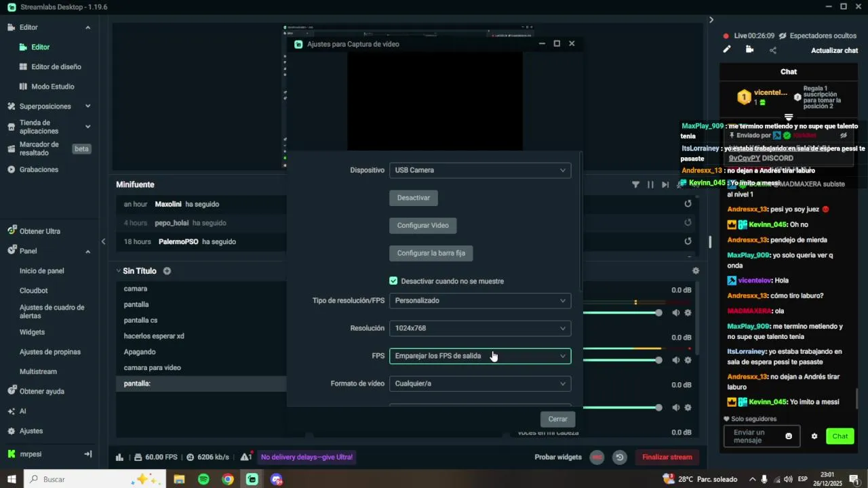The image size is (868, 488).
Task: Open Multistream in sidebar
Action: pos(38,371)
